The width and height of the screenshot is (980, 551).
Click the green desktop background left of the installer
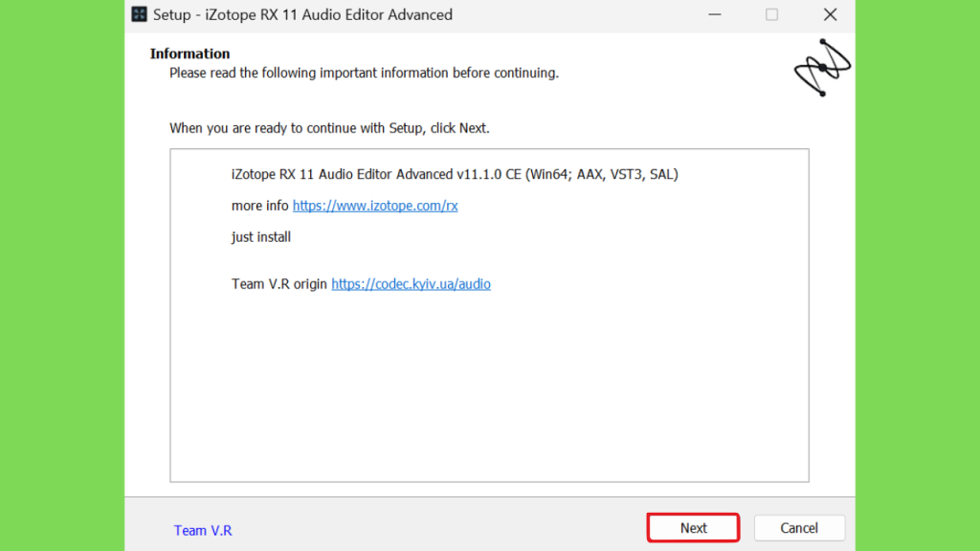tap(62, 275)
